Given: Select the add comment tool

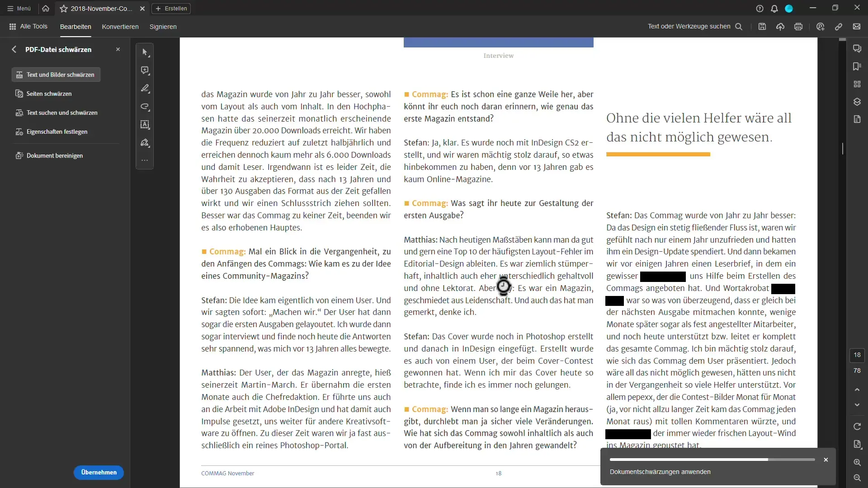Looking at the screenshot, I should [x=145, y=70].
